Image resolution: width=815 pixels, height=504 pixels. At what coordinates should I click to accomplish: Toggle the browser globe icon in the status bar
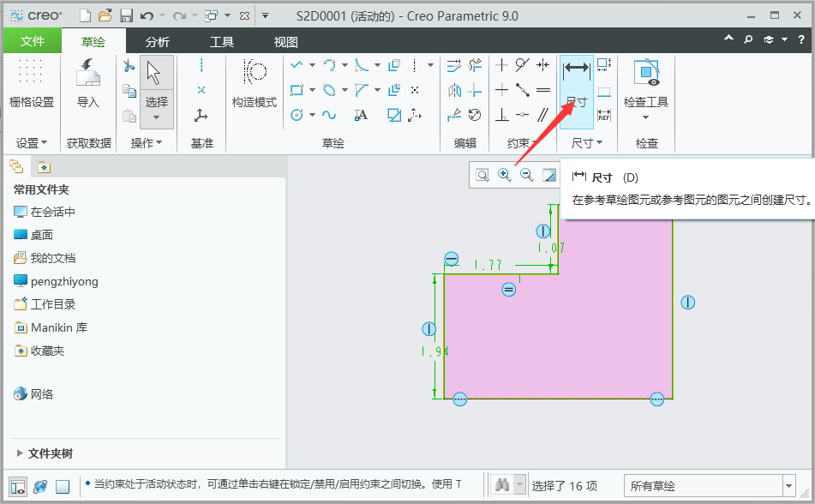(40, 487)
